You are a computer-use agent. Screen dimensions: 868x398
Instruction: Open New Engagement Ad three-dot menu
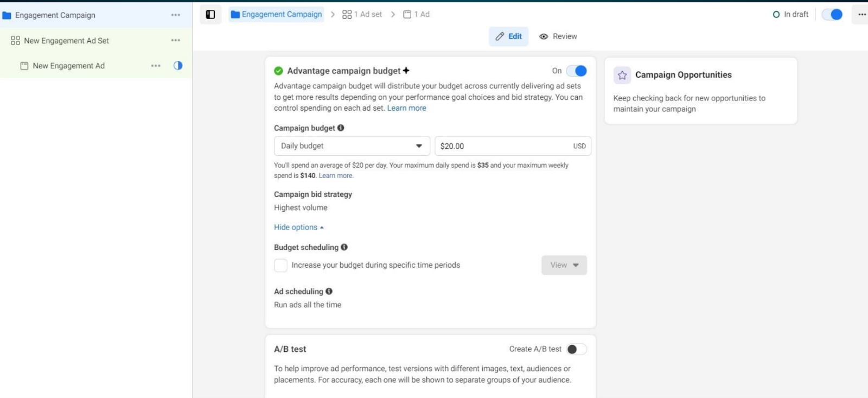coord(156,66)
